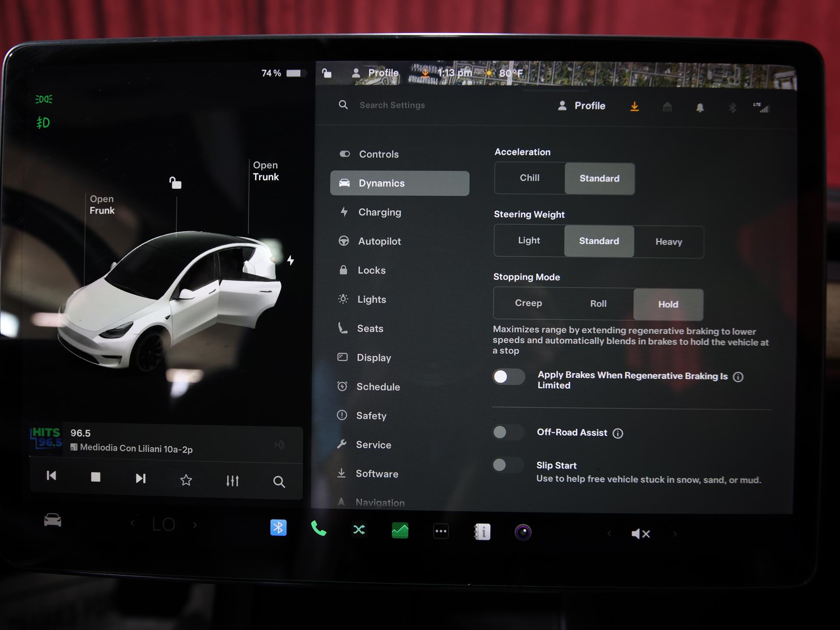Open the Phone app

point(318,529)
